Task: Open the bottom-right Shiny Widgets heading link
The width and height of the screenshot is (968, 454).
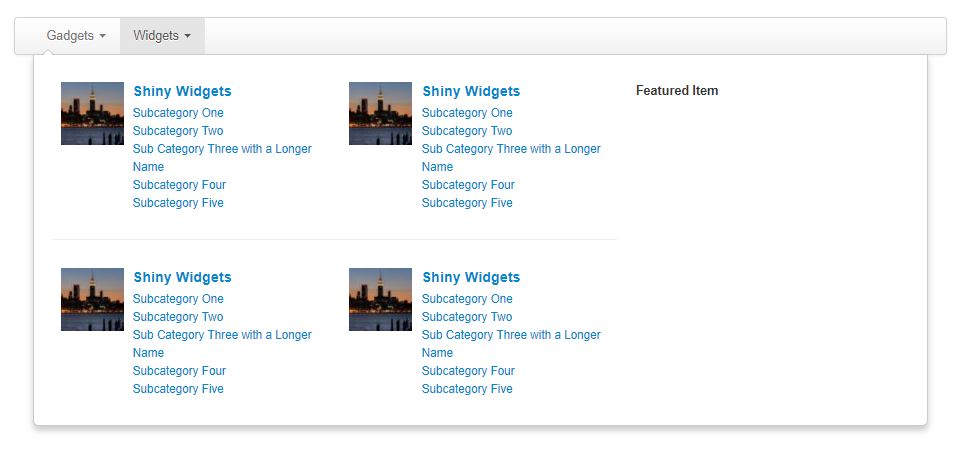Action: [x=471, y=277]
